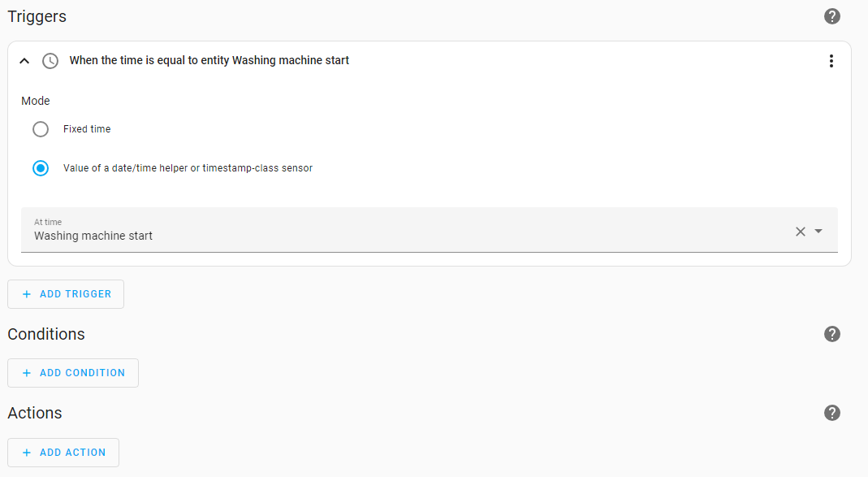Click the plus icon on Add Action
868x477 pixels.
tap(27, 453)
